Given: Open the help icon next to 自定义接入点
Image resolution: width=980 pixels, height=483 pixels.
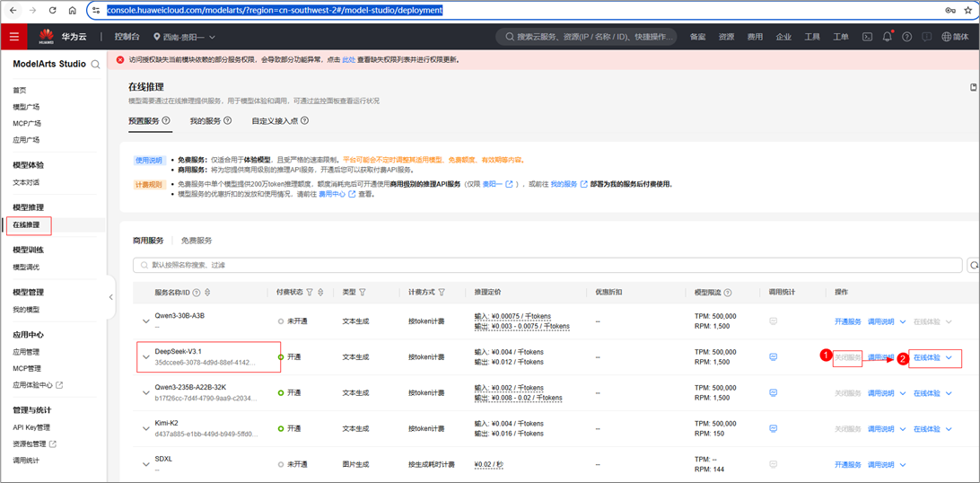Looking at the screenshot, I should (304, 120).
